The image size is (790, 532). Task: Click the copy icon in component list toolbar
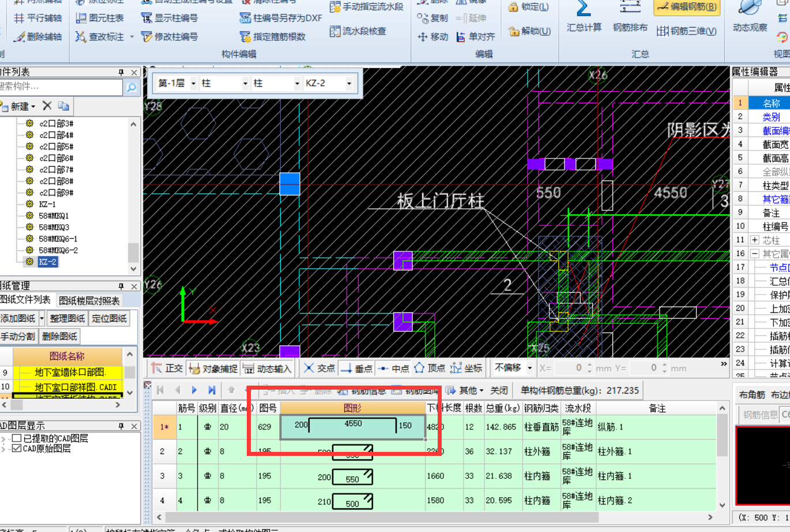pyautogui.click(x=63, y=106)
